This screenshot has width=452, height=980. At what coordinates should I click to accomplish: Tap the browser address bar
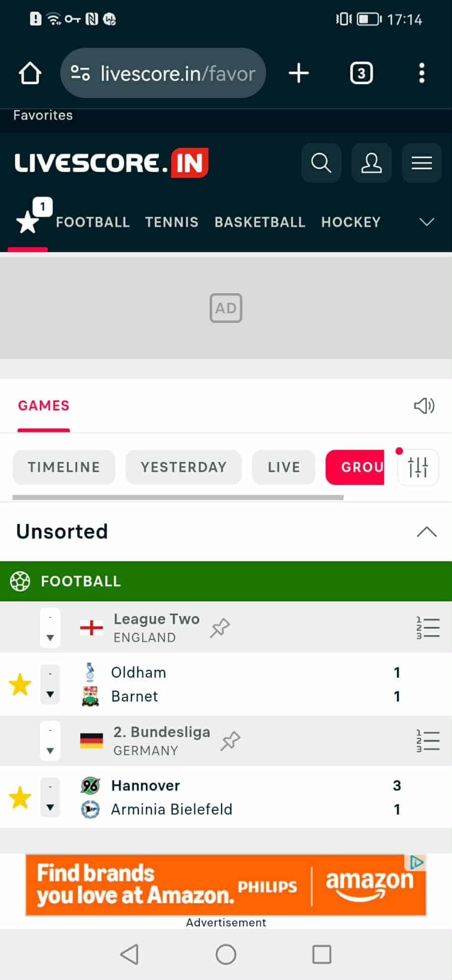[163, 74]
